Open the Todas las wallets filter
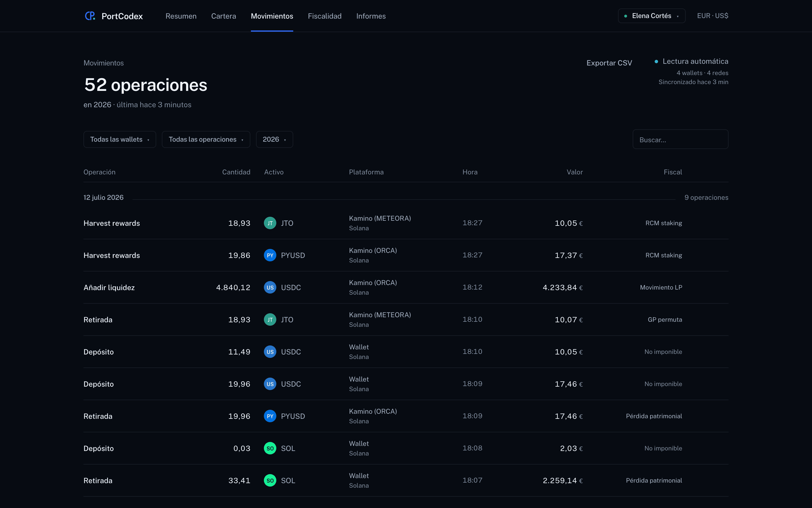812x508 pixels. click(x=120, y=139)
